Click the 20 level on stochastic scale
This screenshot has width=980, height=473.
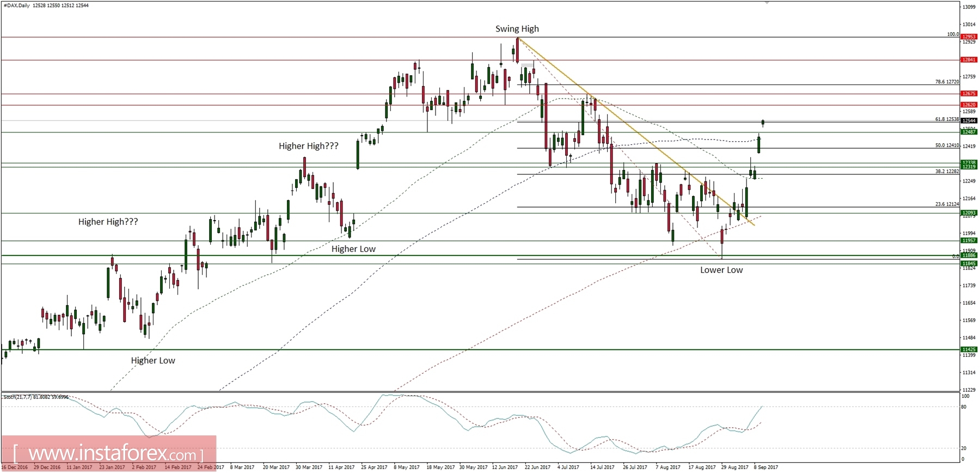tap(964, 448)
